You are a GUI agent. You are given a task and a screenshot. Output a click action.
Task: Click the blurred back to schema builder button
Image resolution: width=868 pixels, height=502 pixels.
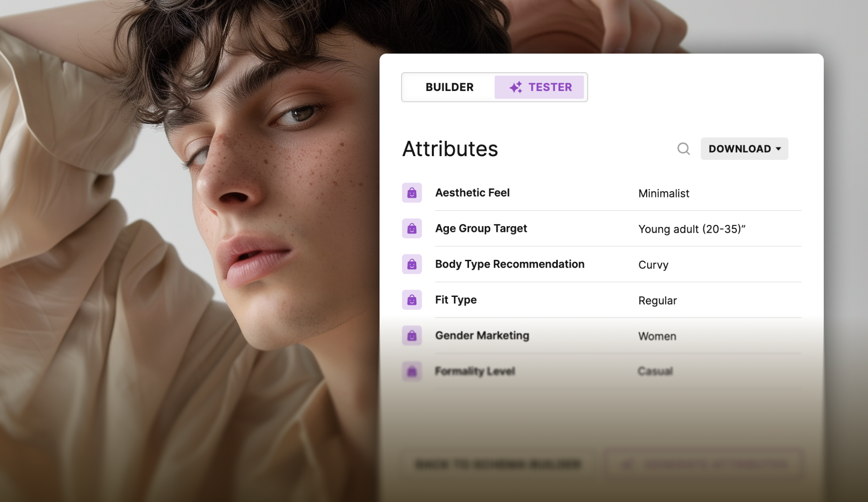(497, 464)
